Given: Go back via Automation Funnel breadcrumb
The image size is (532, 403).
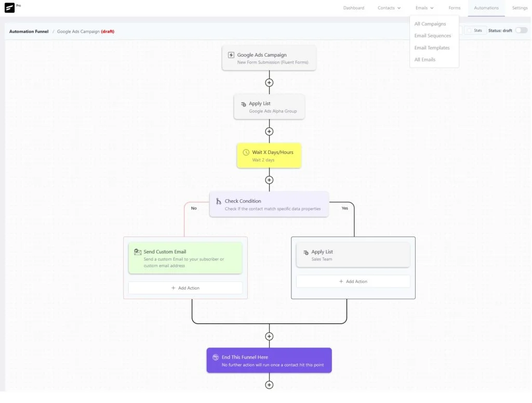Looking at the screenshot, I should pos(29,32).
